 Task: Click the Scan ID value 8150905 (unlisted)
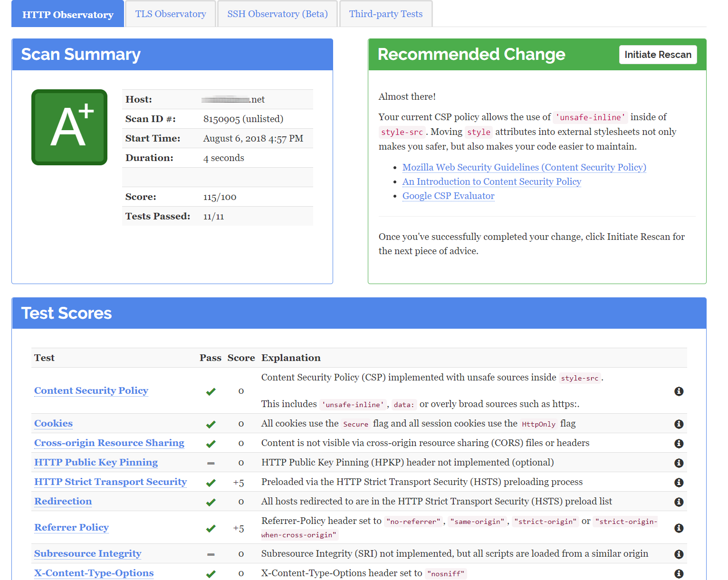click(x=243, y=119)
